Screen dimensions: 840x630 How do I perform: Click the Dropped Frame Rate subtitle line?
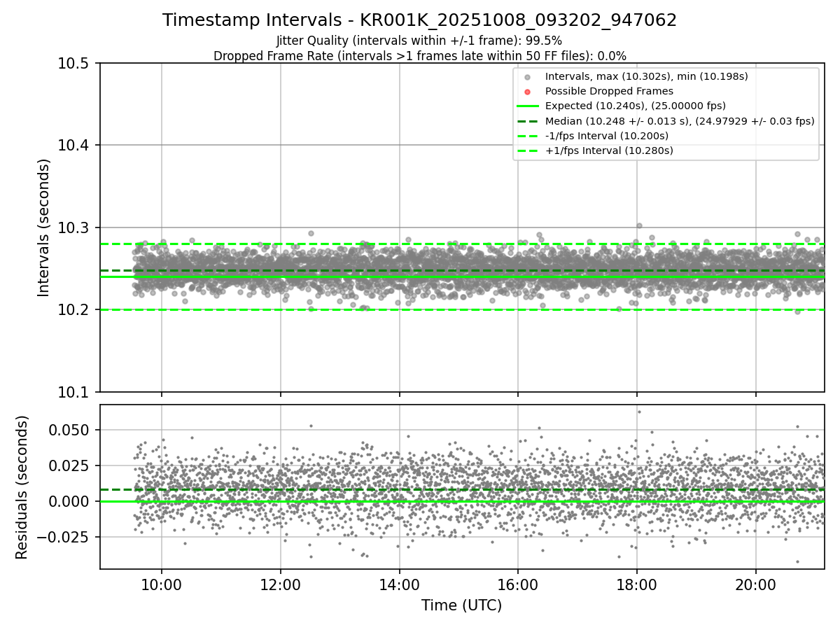pos(419,56)
